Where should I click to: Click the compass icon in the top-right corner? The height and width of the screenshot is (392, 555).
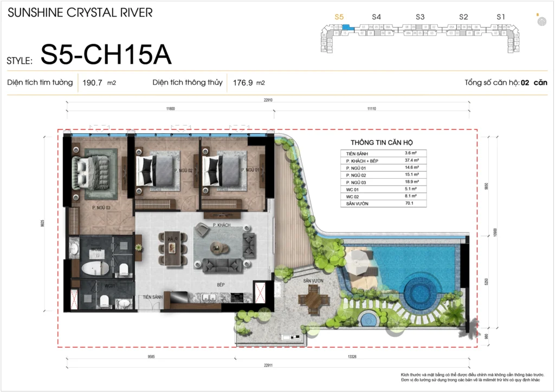(x=541, y=21)
